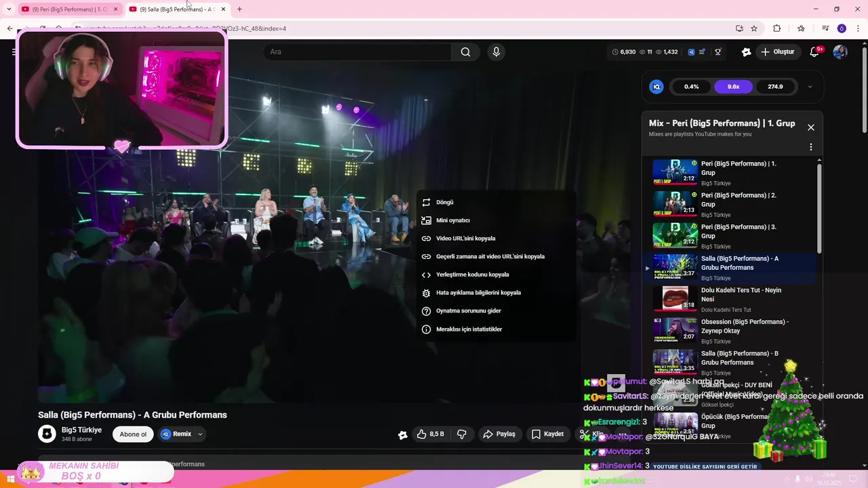Open a new browser tab
Viewport: 868px width, 488px height.
click(239, 9)
